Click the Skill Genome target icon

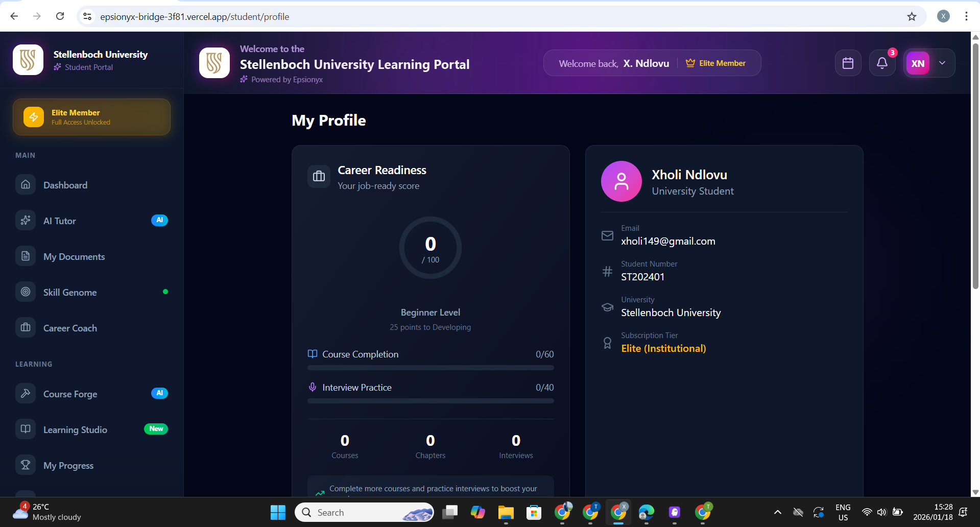tap(26, 292)
